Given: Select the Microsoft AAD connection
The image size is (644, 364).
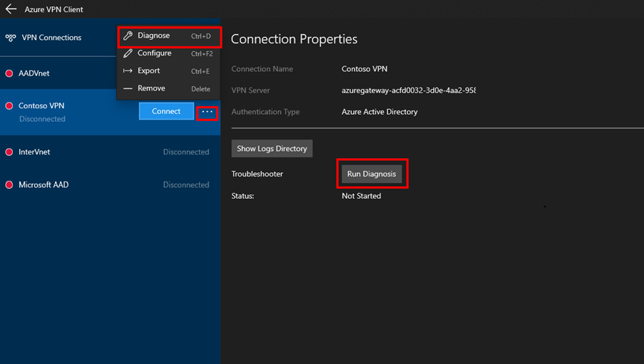Looking at the screenshot, I should (x=110, y=184).
